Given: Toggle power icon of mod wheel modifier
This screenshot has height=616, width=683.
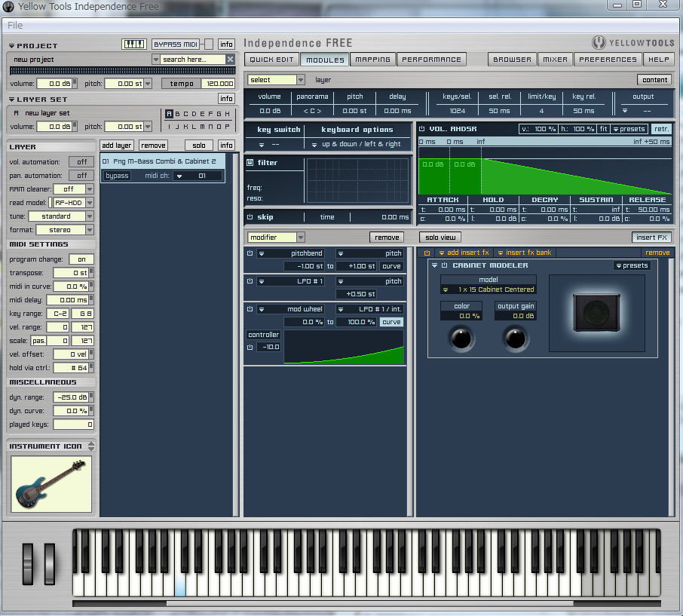Looking at the screenshot, I should [250, 309].
